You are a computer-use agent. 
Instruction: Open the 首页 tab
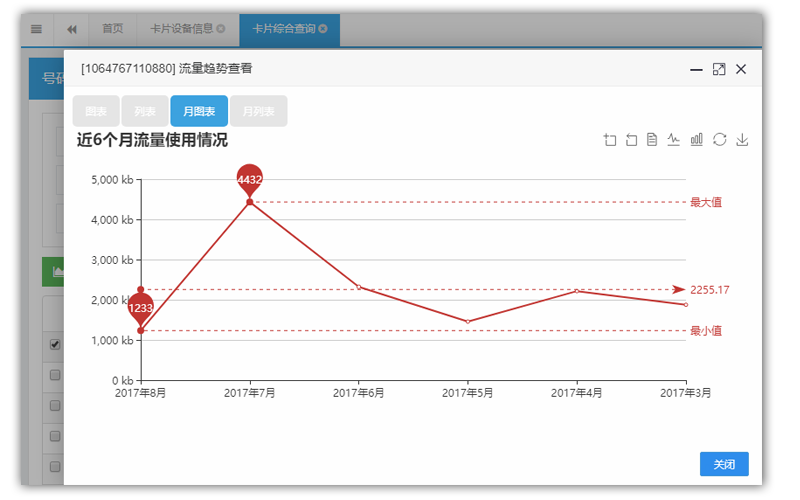(113, 29)
